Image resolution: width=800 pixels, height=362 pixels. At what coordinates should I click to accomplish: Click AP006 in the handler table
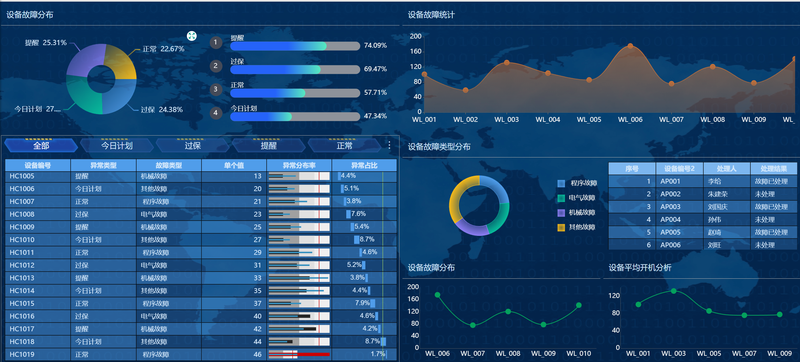click(670, 245)
